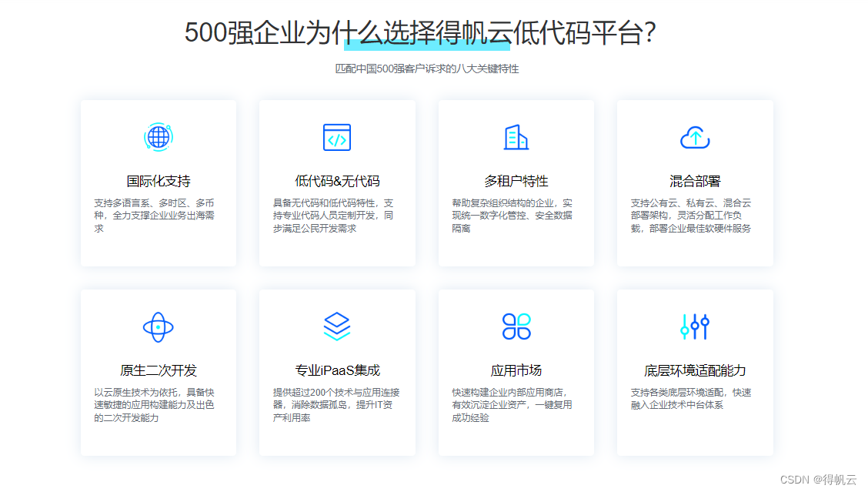Click description starting 提供超过200个技术与应用连接器
The image size is (868, 492).
pos(336,405)
